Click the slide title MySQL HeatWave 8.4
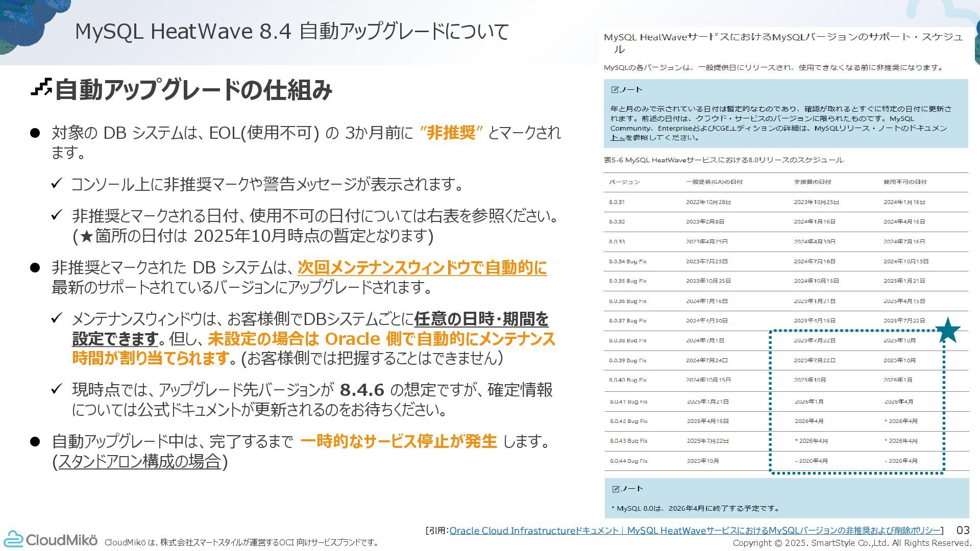The height and width of the screenshot is (551, 980). tap(291, 32)
